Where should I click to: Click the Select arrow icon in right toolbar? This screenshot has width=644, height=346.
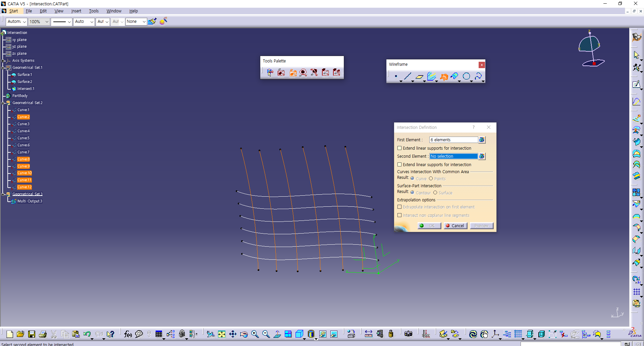click(636, 55)
